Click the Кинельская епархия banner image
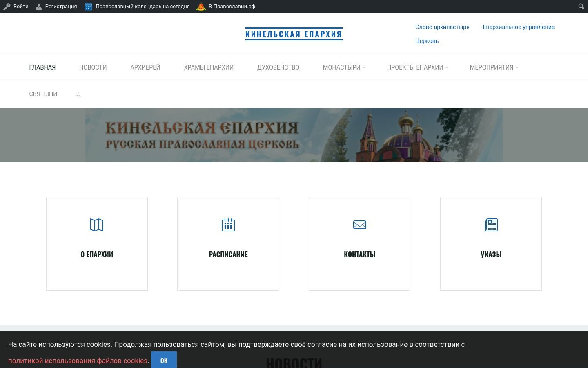This screenshot has width=588, height=368. 294,135
